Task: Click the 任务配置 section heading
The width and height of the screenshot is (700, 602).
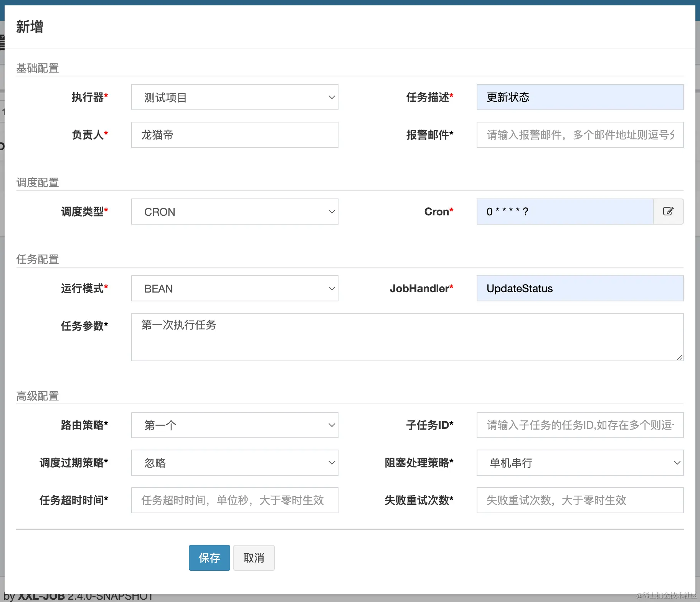Action: tap(38, 260)
